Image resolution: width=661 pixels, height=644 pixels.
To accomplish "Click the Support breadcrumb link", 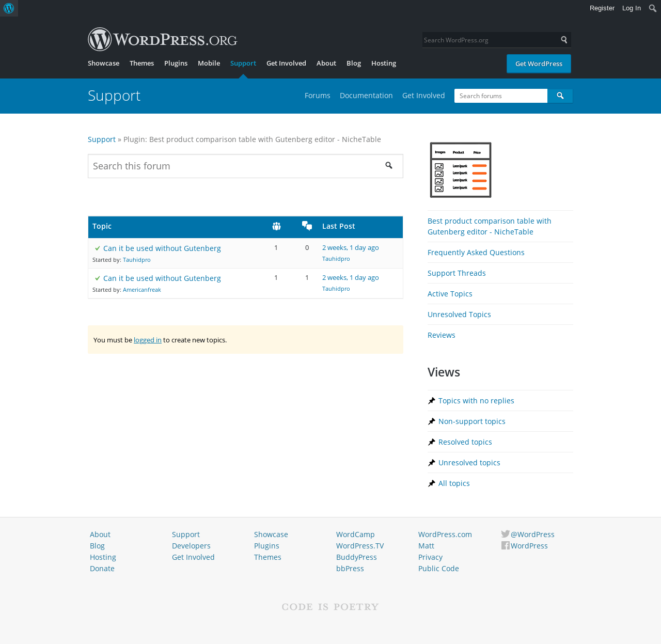I will (x=102, y=139).
